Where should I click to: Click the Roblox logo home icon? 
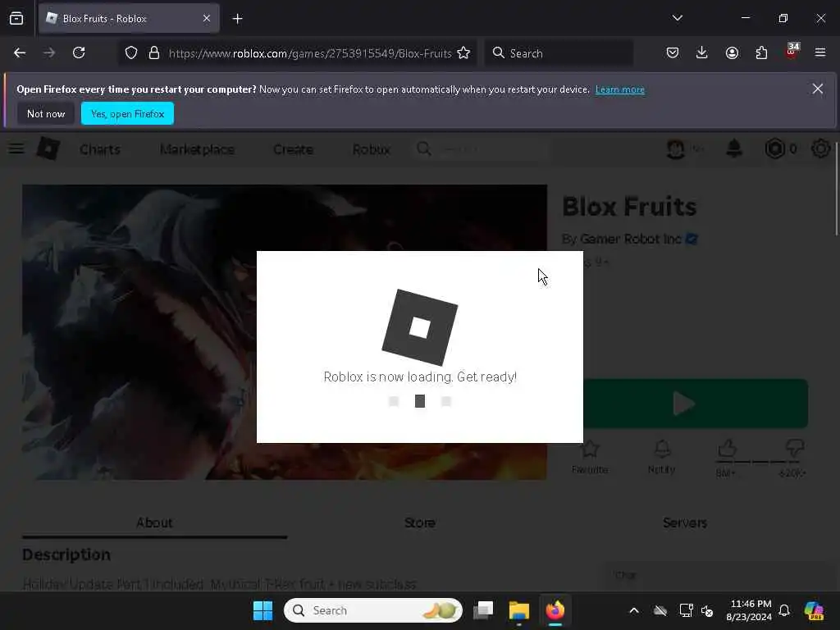pos(48,148)
